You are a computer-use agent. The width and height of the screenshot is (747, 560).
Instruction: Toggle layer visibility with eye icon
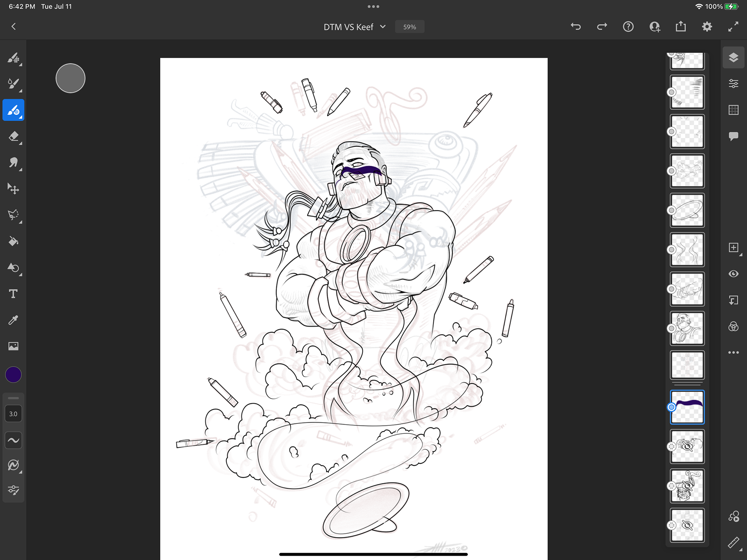(733, 274)
